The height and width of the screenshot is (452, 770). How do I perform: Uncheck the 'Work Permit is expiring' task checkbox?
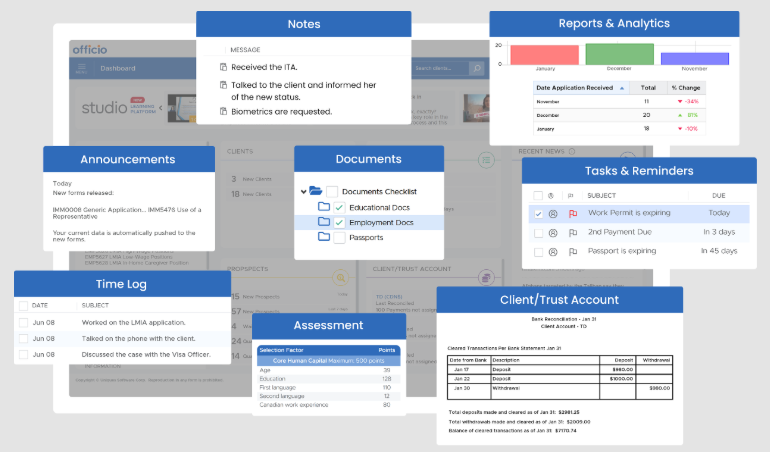[x=538, y=214]
